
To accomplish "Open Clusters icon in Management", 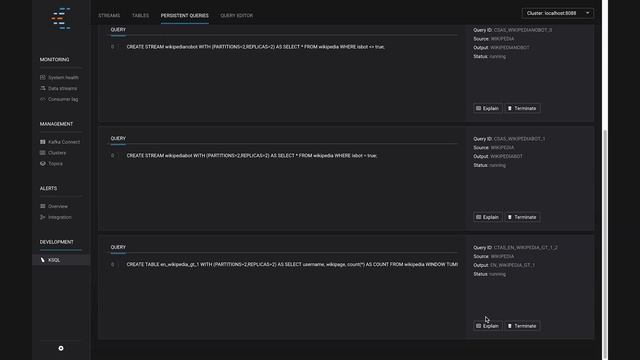I will 42,153.
